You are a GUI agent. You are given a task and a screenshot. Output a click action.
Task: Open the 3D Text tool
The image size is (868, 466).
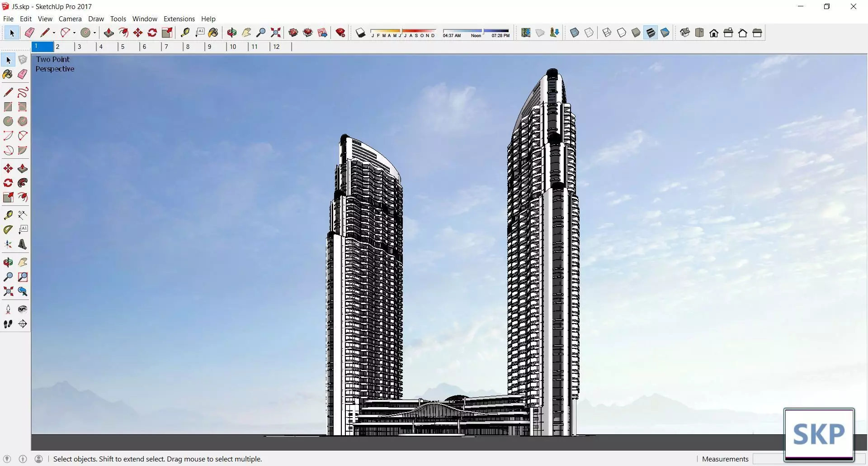(x=23, y=244)
